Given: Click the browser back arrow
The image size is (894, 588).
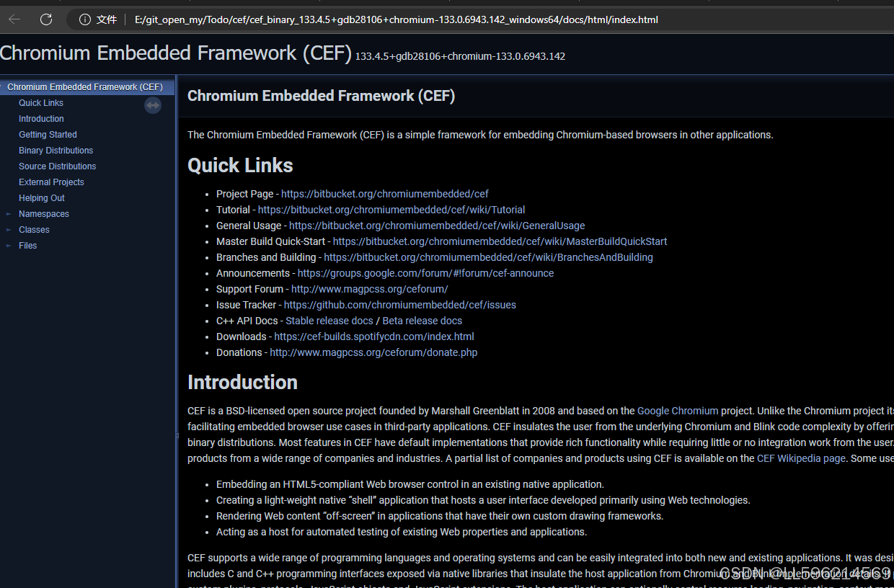Looking at the screenshot, I should (14, 19).
